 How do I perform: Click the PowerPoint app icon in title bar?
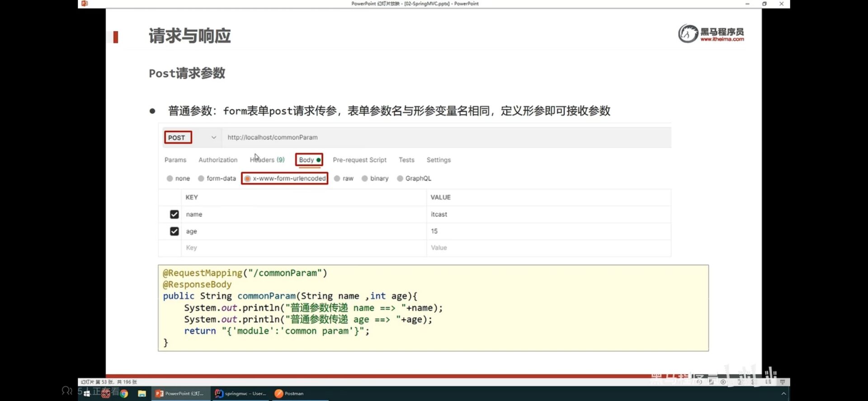(85, 4)
